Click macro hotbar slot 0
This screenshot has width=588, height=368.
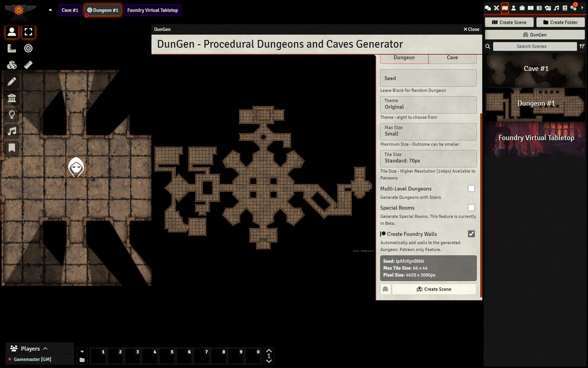[x=253, y=356]
